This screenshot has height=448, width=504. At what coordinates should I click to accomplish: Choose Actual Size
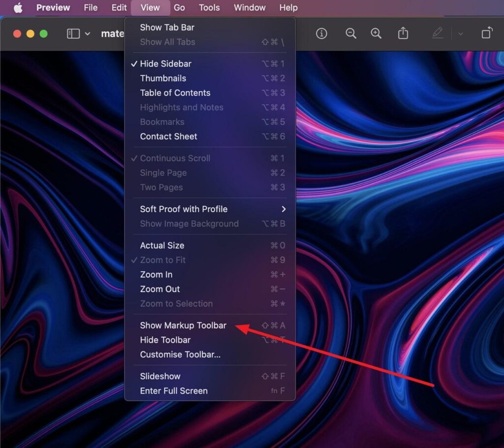210,245
